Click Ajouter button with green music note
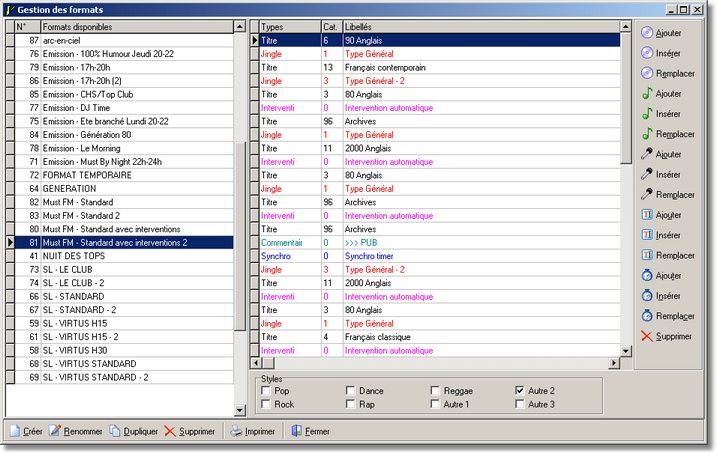717x454 pixels. pos(661,94)
